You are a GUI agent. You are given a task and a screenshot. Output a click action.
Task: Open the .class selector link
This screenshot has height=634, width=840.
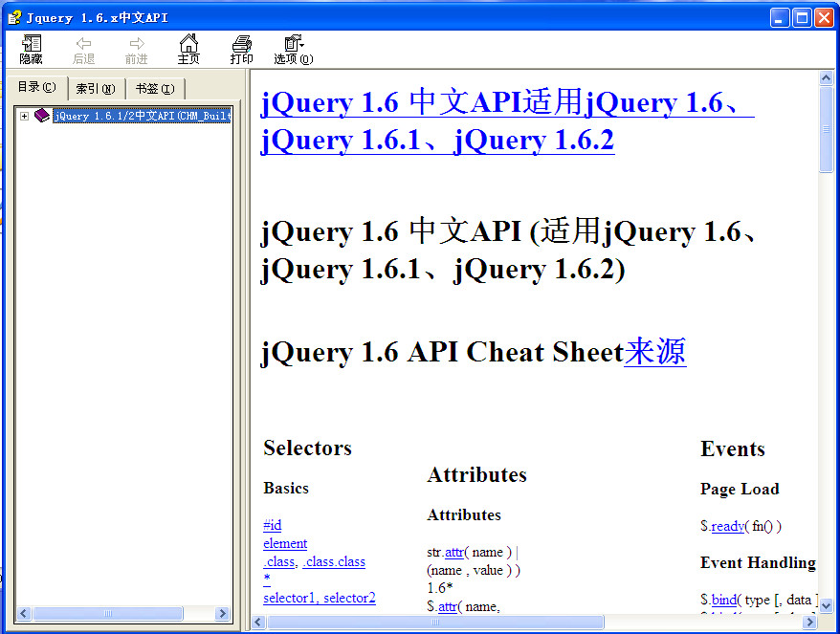click(x=279, y=561)
